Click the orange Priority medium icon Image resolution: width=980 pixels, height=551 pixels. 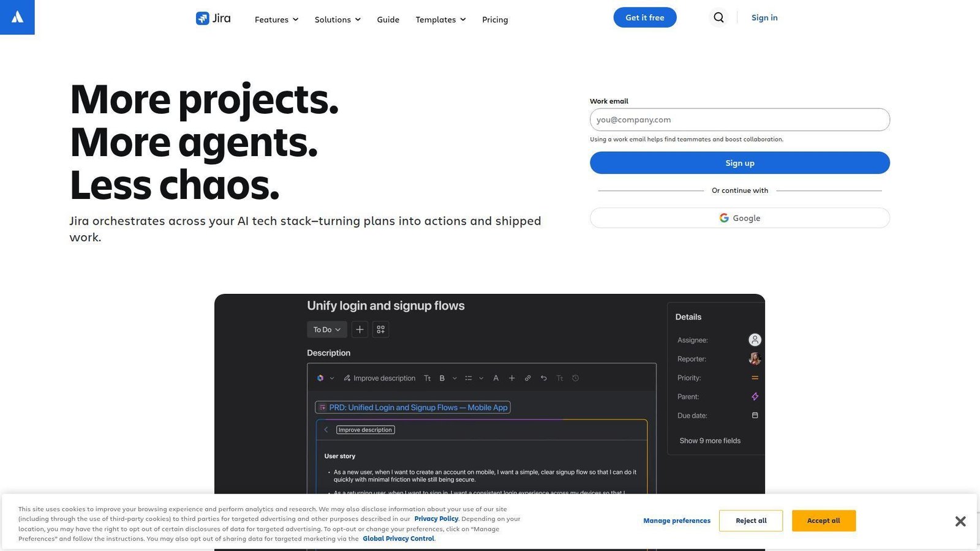click(755, 378)
